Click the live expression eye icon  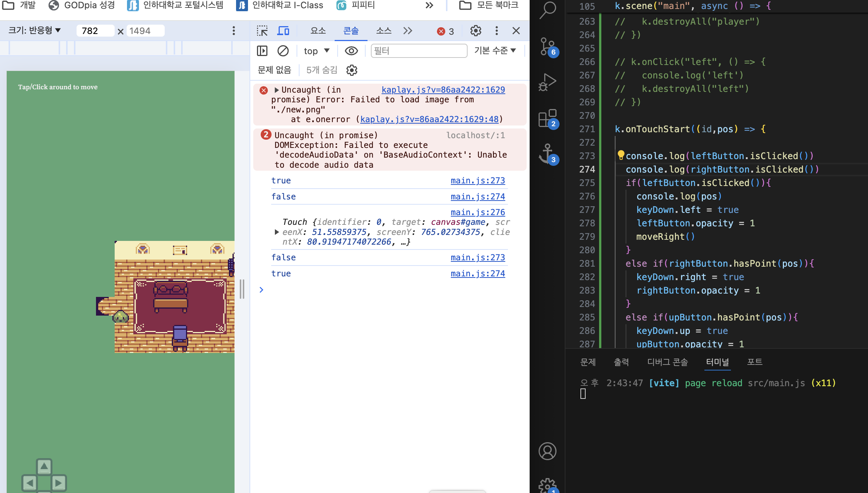[x=351, y=51]
